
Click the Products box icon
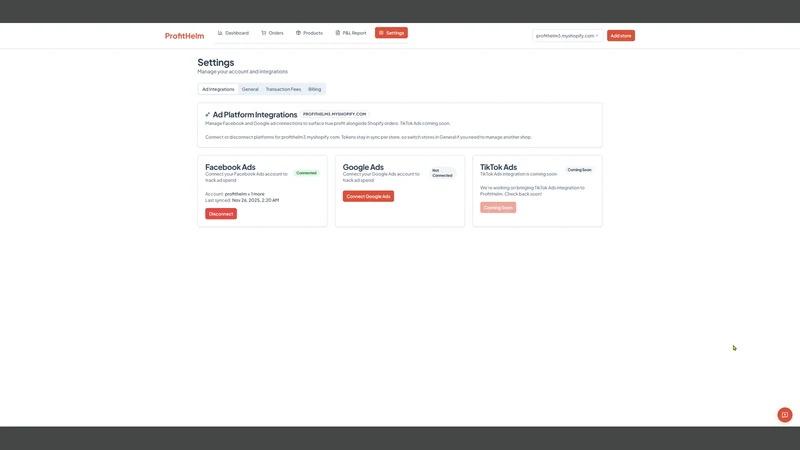click(298, 33)
